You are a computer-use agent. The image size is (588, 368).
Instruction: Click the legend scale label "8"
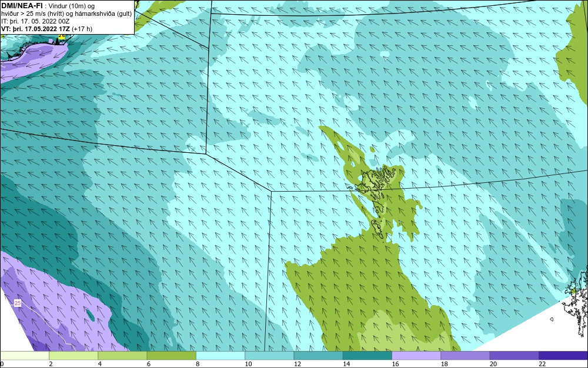point(198,364)
